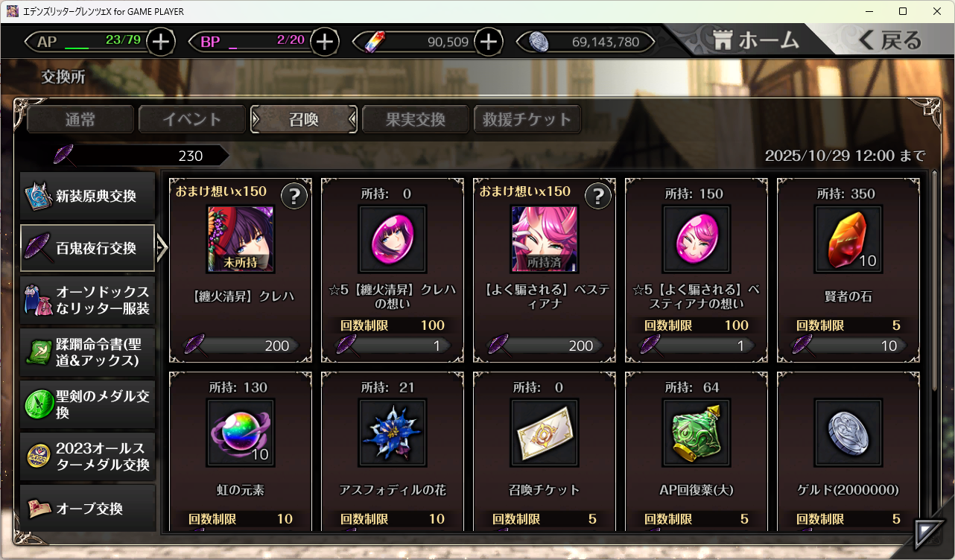Viewport: 955px width, 560px height.
Task: Select the 賢者の石 gem item icon
Action: 848,240
